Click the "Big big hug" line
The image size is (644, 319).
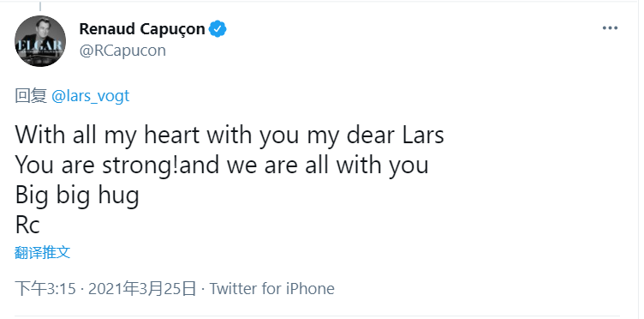click(77, 196)
